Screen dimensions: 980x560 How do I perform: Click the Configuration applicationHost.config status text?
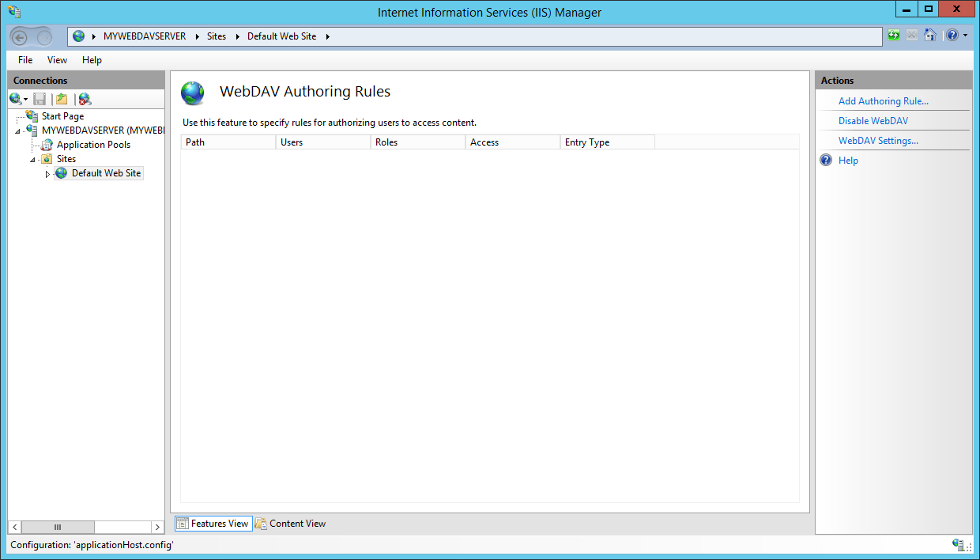(92, 545)
